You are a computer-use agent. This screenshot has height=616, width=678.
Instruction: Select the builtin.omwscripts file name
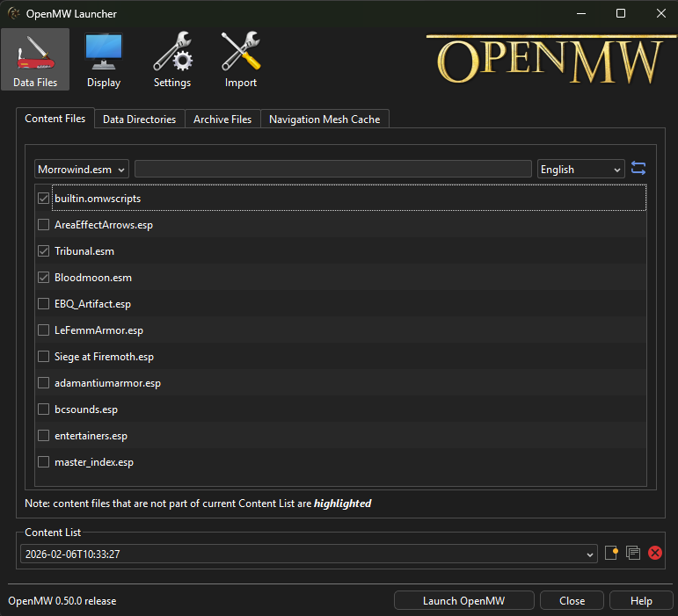98,199
